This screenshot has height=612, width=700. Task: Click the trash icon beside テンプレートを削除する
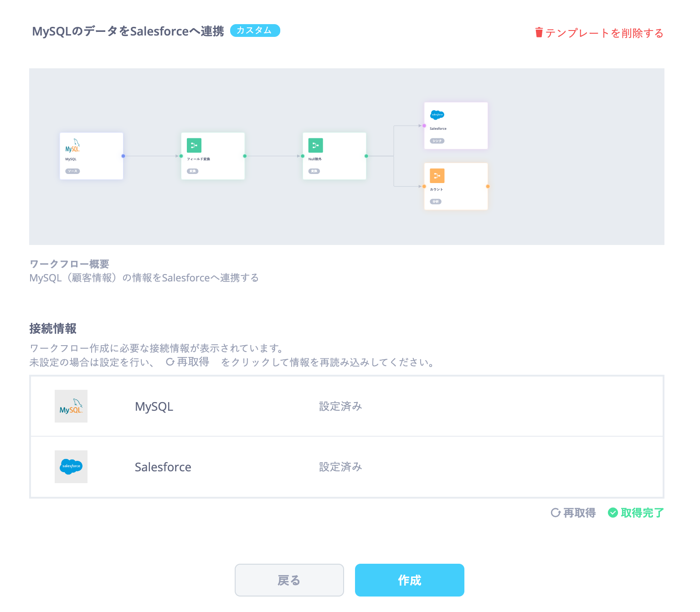pos(539,32)
